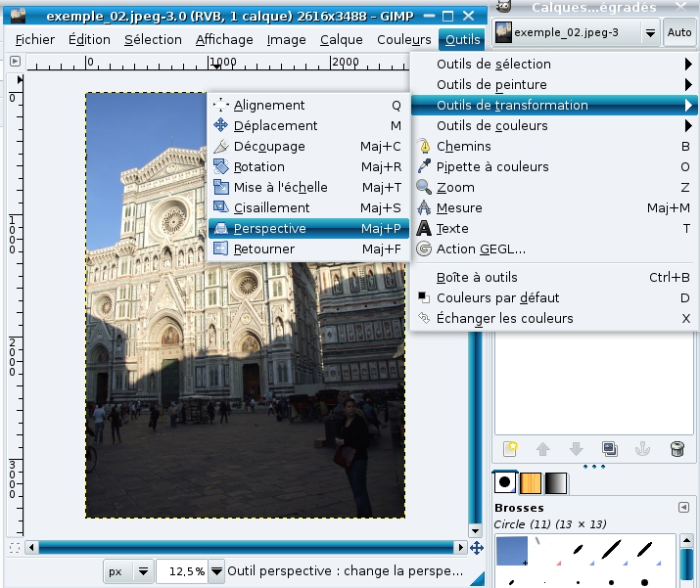This screenshot has height=588, width=700.
Task: Select the large diagonal stroke brush
Action: (x=611, y=550)
